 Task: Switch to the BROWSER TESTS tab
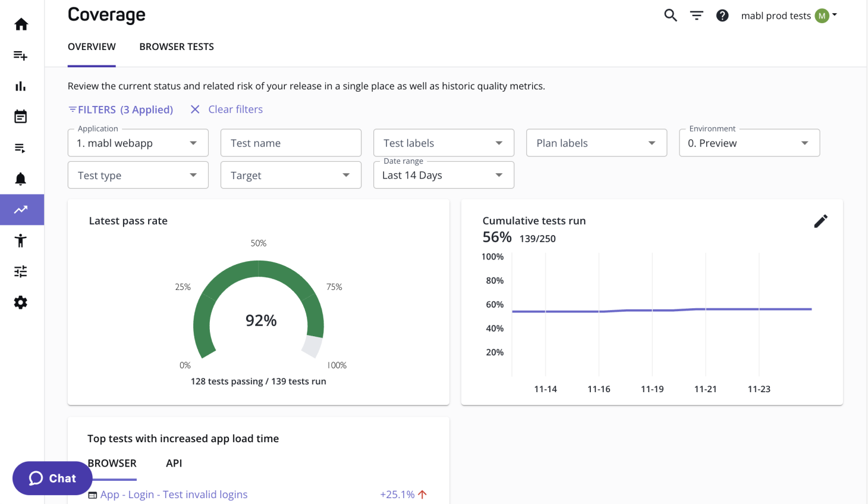(x=177, y=46)
